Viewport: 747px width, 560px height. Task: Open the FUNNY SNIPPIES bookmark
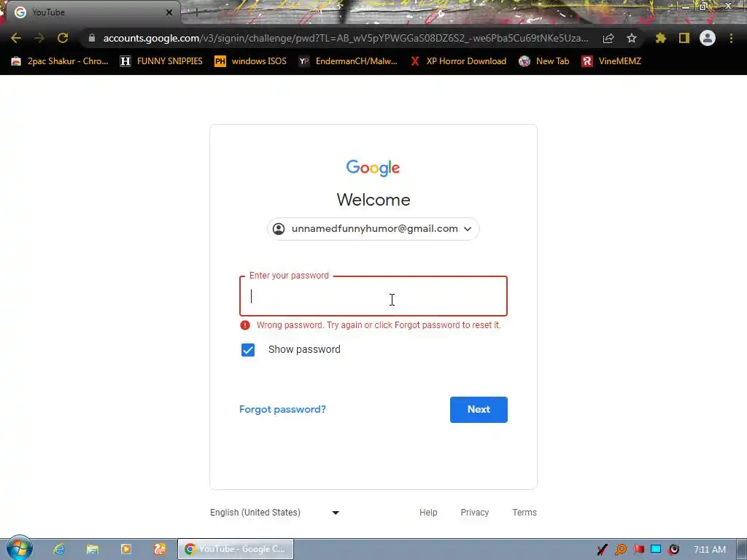161,61
